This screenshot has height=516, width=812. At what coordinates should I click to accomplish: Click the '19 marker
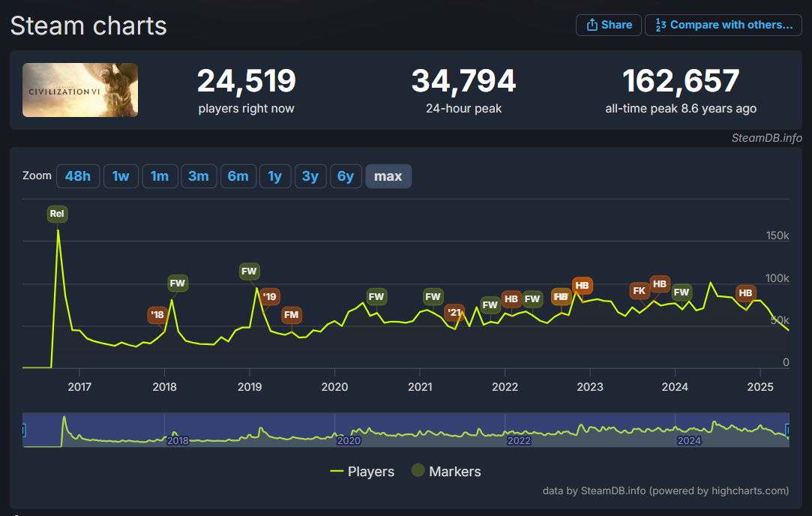coord(270,297)
